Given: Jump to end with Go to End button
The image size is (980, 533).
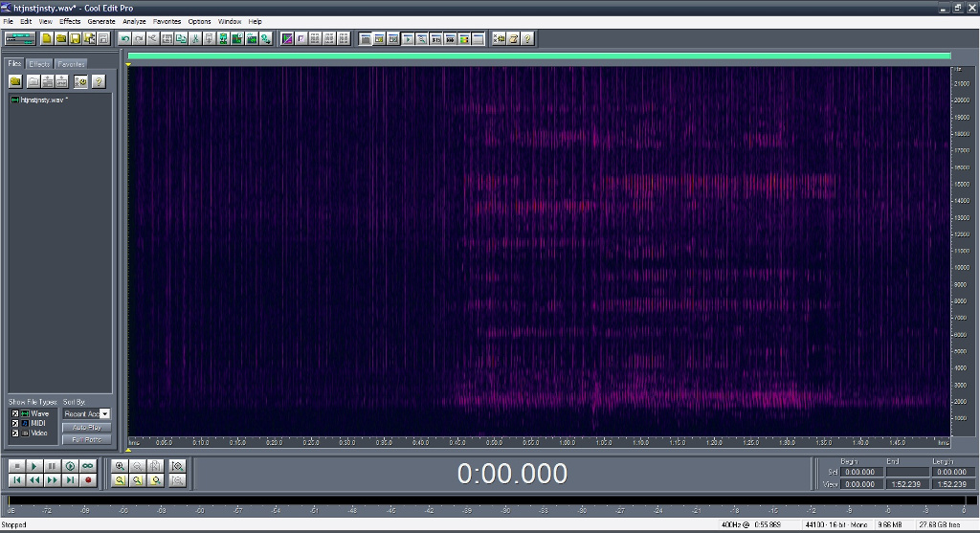Looking at the screenshot, I should pos(70,479).
